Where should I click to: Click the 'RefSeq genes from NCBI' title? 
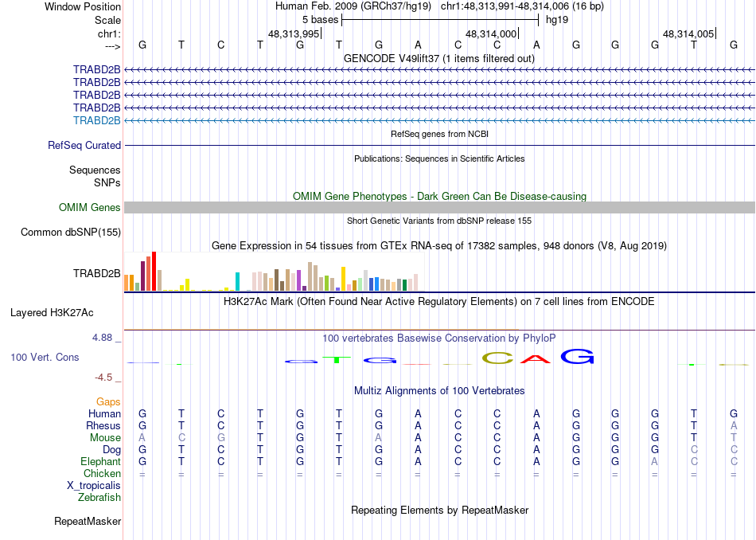pos(439,134)
